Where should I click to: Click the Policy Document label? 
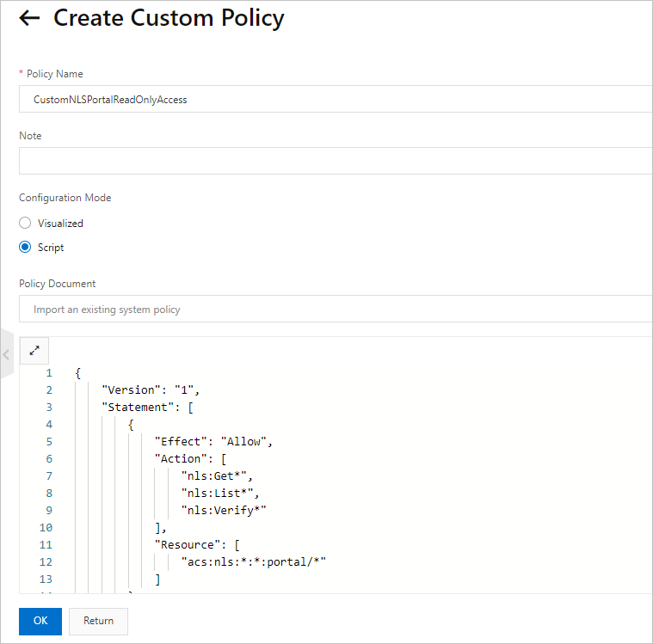tap(57, 284)
